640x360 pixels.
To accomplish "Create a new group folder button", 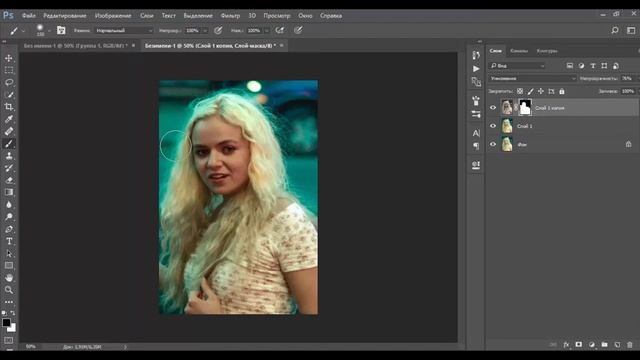I will [x=604, y=345].
